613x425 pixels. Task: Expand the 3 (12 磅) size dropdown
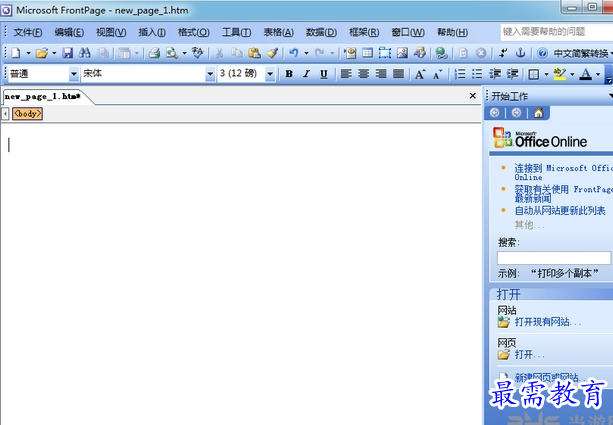(270, 74)
